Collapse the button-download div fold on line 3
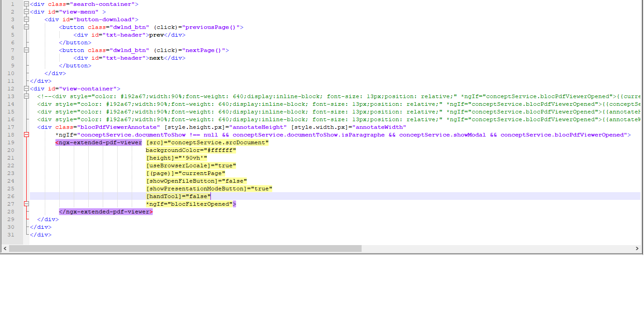 point(26,19)
